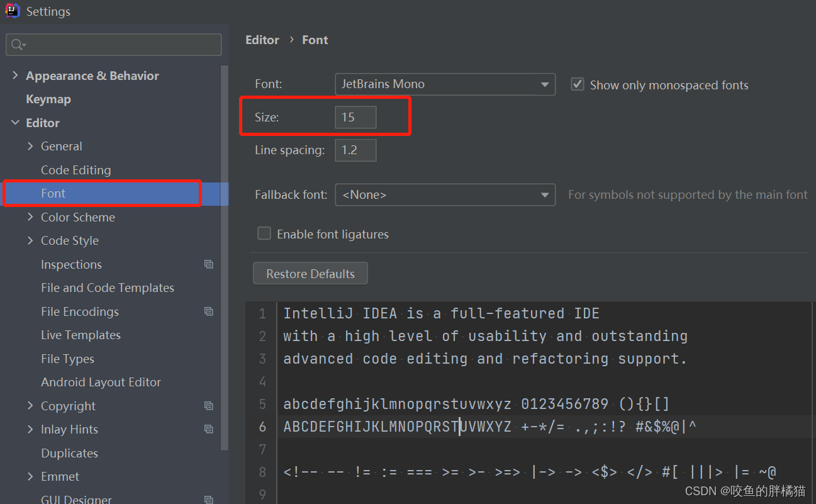Click the Restore Defaults button
The height and width of the screenshot is (504, 816).
point(310,274)
